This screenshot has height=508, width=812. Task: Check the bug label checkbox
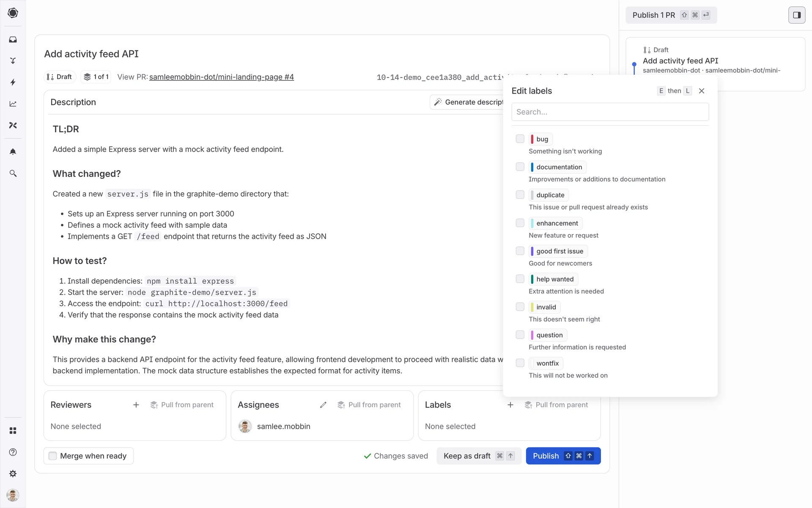(520, 139)
